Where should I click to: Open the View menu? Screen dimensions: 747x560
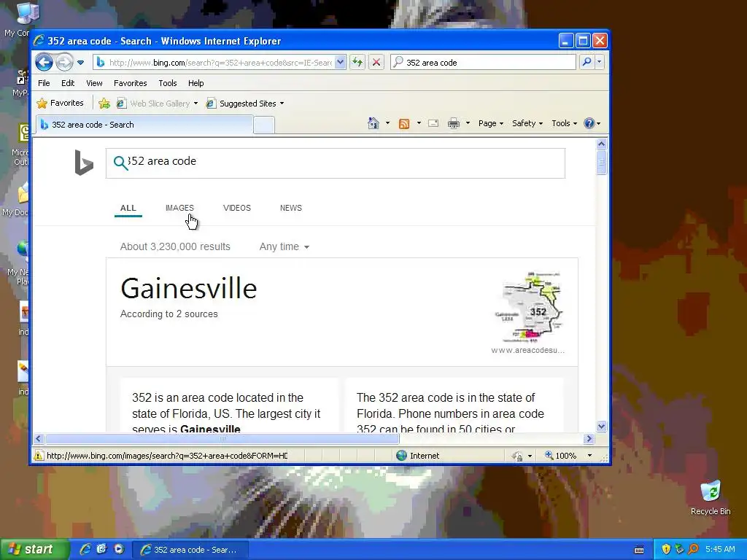pos(94,83)
